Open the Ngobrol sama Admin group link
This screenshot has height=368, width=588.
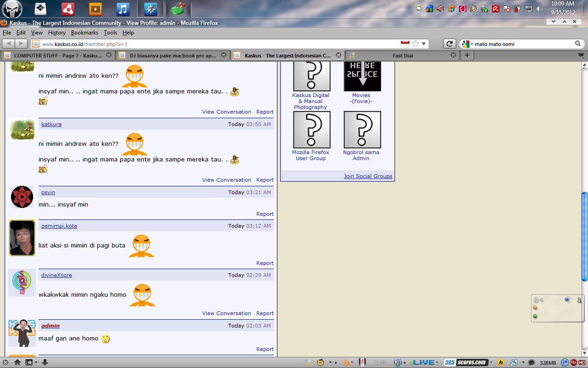tap(361, 155)
